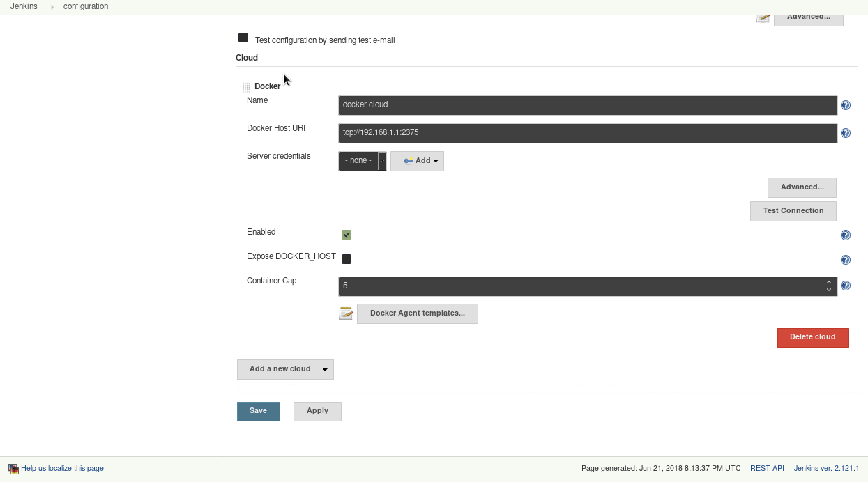Enable test configuration by sending test e-mail
Image resolution: width=868 pixels, height=482 pixels.
click(243, 38)
